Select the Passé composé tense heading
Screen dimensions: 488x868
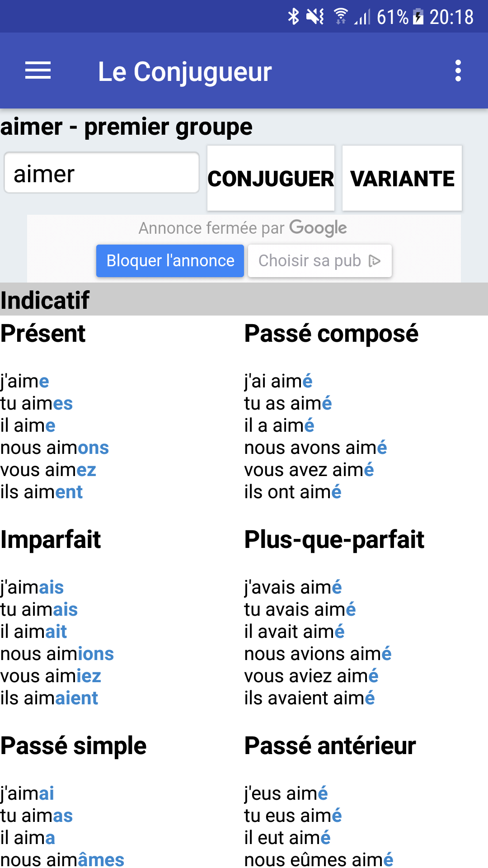(331, 334)
